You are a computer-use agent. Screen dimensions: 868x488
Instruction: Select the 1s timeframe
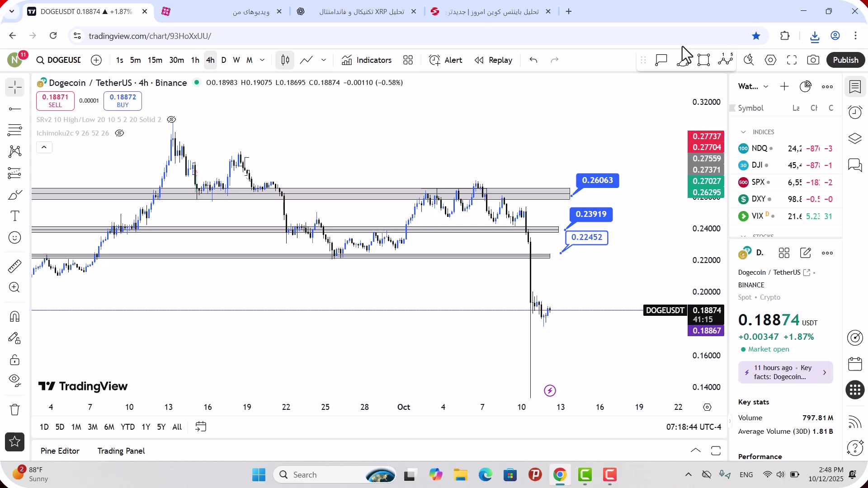coord(119,60)
